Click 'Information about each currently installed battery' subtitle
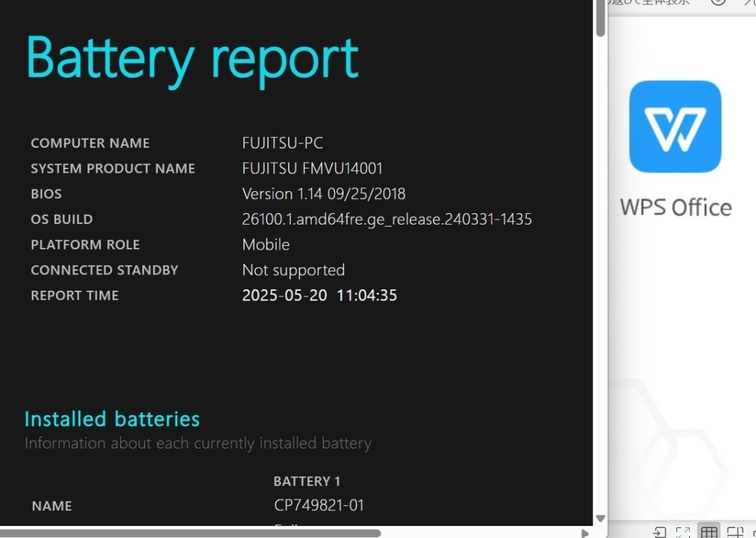 tap(198, 443)
